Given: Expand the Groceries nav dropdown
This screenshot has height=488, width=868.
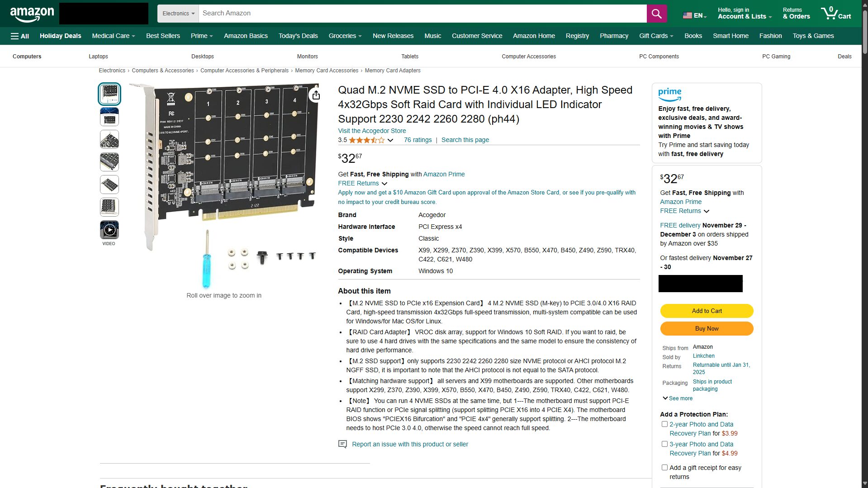Looking at the screenshot, I should coord(345,36).
